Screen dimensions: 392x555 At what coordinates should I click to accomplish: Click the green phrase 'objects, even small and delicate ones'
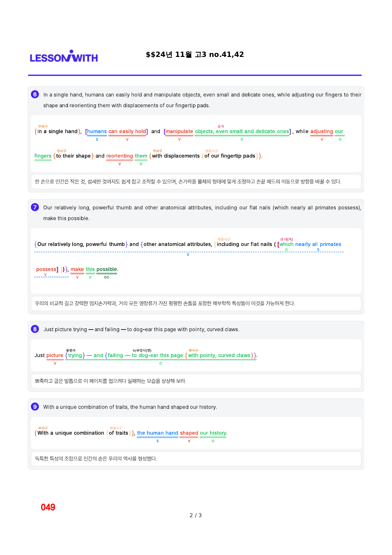(x=242, y=131)
